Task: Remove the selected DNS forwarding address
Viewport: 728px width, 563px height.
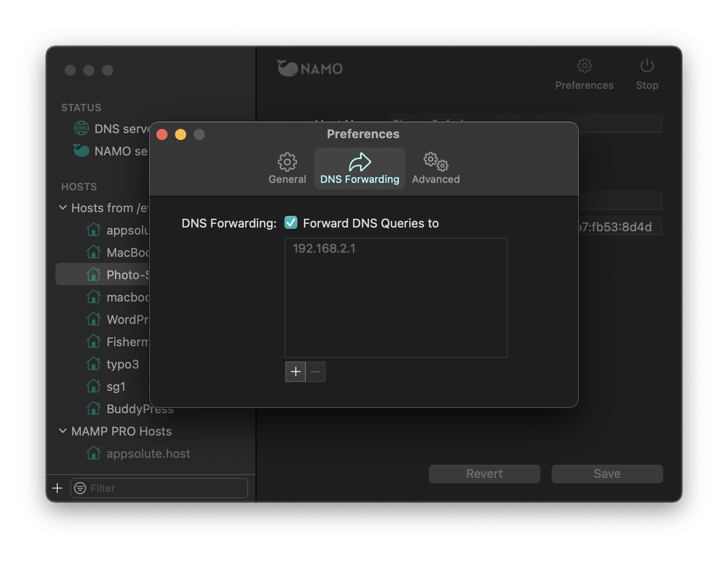Action: pos(315,372)
